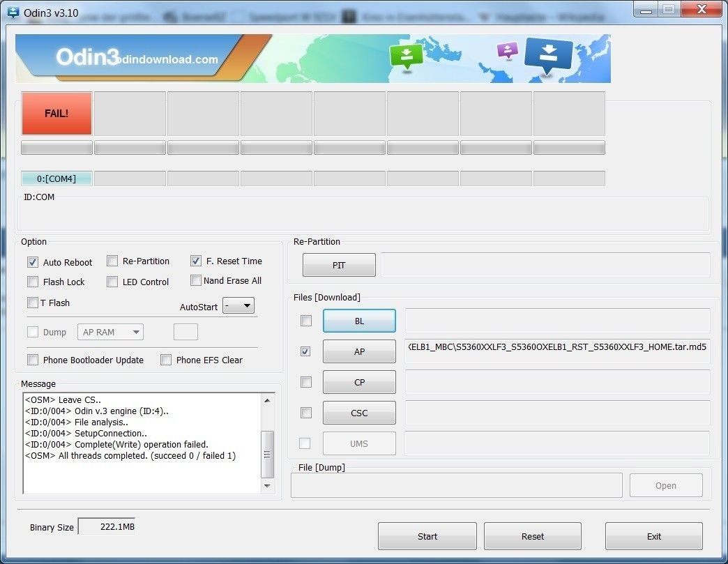
Task: Click the CSC file path field
Action: point(558,413)
